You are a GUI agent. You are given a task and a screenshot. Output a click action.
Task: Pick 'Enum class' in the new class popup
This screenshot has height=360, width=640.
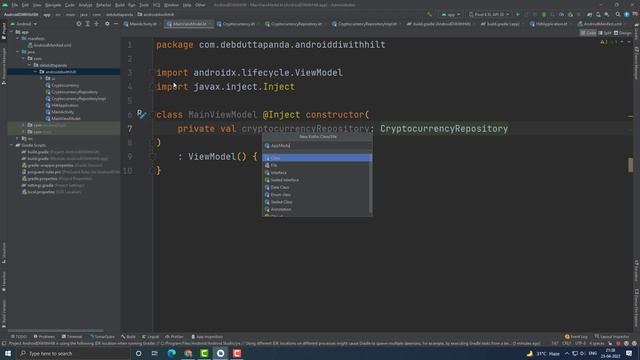(x=317, y=195)
